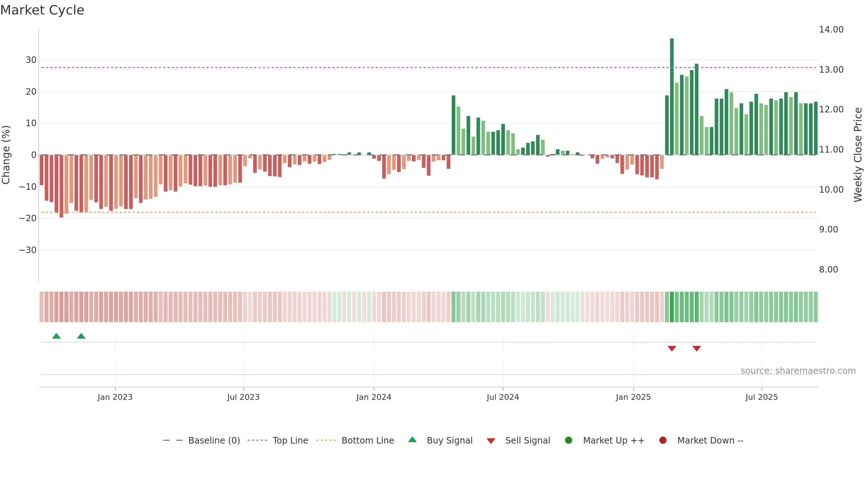Click the Market Up ++ green circle icon
The height and width of the screenshot is (488, 868).
(x=569, y=440)
